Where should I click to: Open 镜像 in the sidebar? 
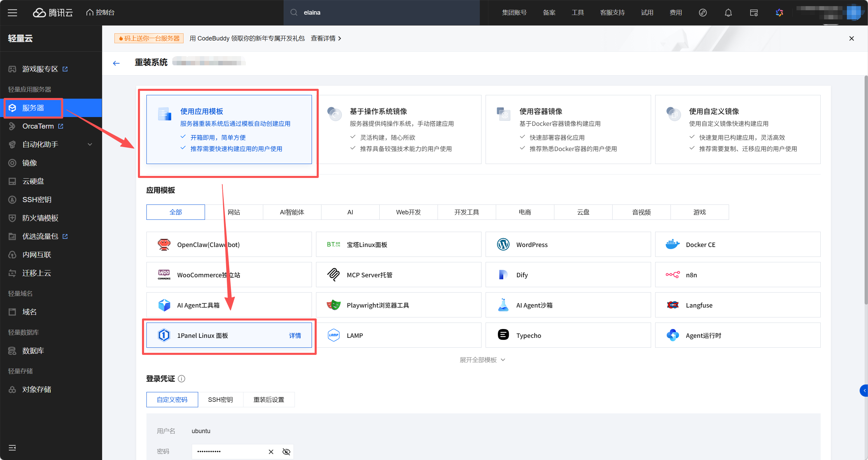tap(29, 163)
